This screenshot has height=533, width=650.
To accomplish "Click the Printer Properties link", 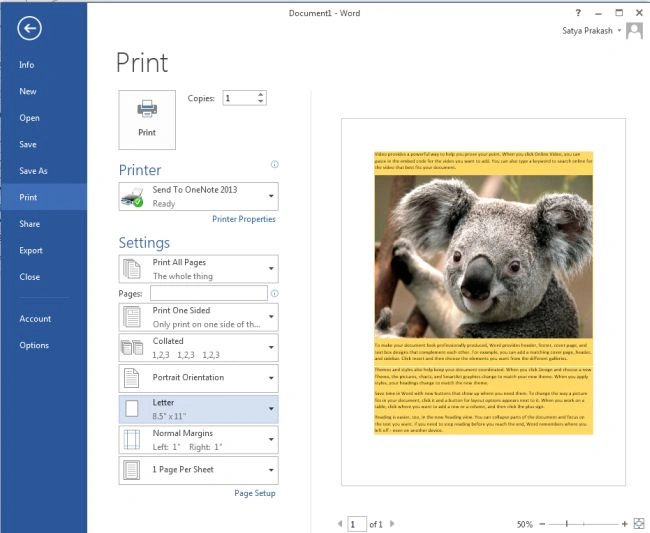I will pyautogui.click(x=244, y=219).
